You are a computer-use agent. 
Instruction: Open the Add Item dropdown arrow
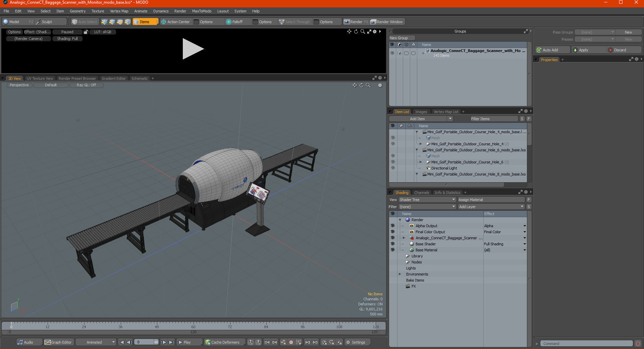pyautogui.click(x=450, y=119)
